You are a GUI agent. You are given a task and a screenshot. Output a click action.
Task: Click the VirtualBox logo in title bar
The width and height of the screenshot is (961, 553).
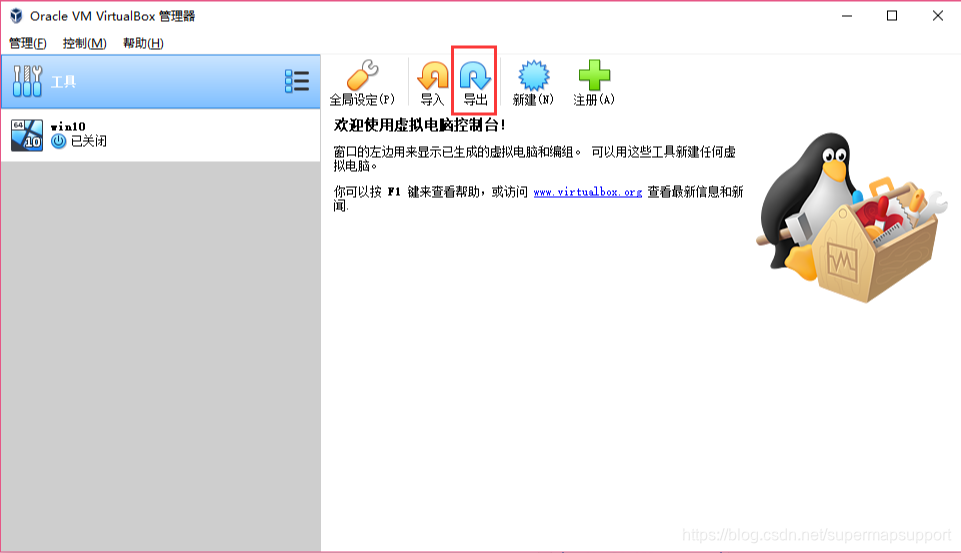(16, 16)
